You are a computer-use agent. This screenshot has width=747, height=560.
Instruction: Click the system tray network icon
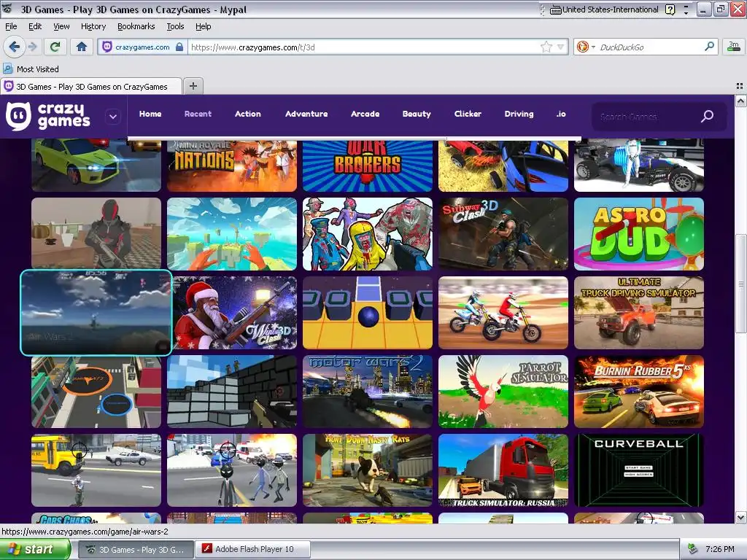tap(693, 549)
